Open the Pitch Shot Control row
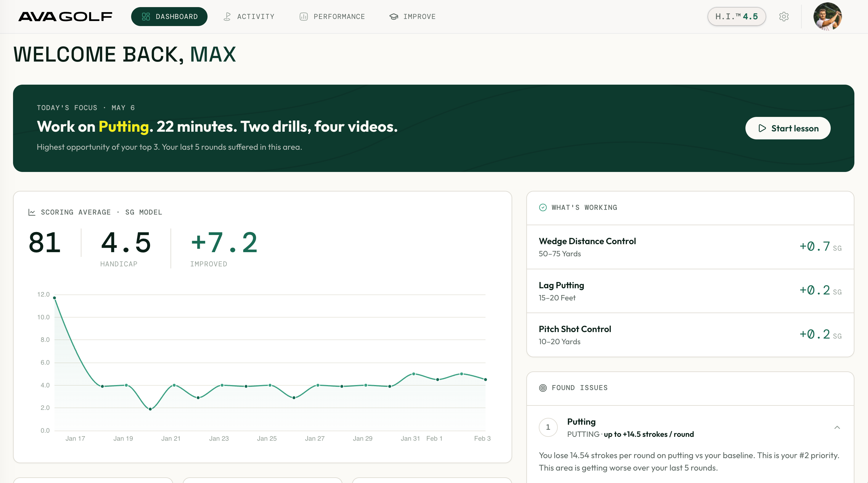Viewport: 868px width, 483px height. click(x=690, y=335)
